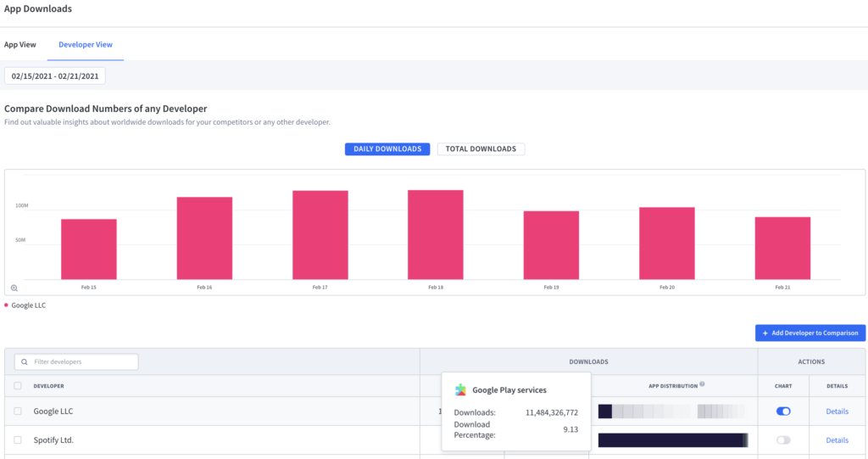Click the Downloads group header
This screenshot has height=459, width=868.
pyautogui.click(x=588, y=362)
